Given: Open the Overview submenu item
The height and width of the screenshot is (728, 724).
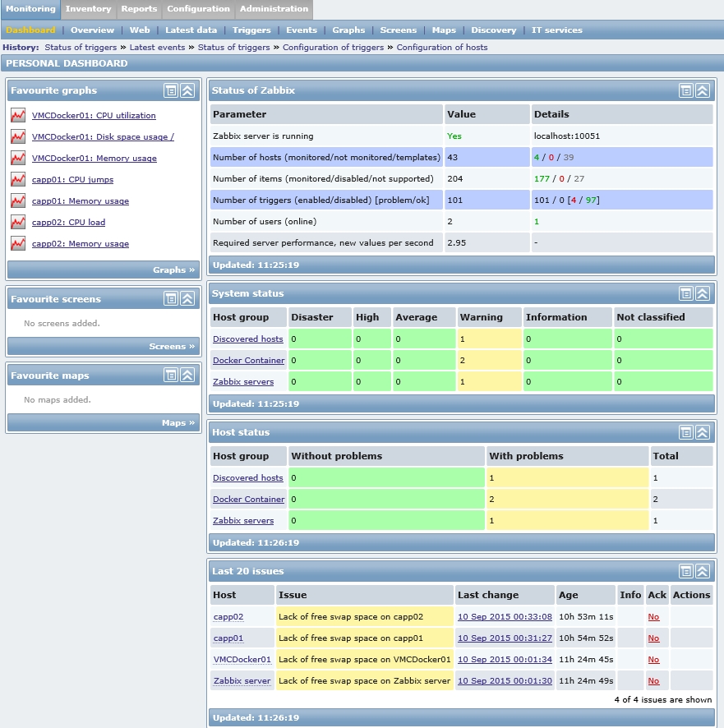Looking at the screenshot, I should 92,30.
